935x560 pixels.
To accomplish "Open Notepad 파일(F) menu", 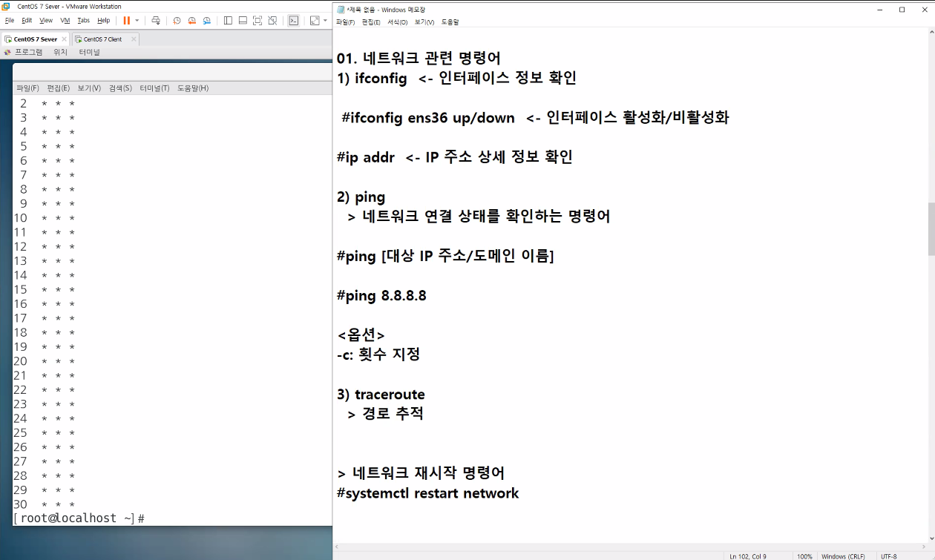I will (x=346, y=22).
